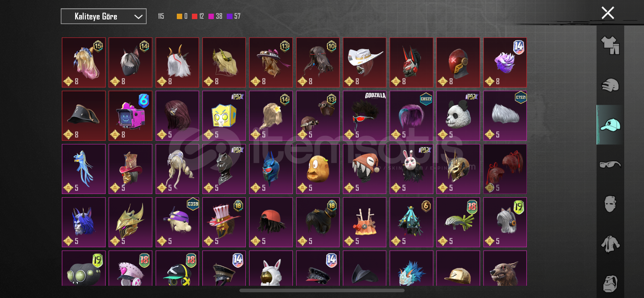Viewport: 644px width, 298px height.
Task: Click the dropdown chevron arrow
Action: (138, 17)
